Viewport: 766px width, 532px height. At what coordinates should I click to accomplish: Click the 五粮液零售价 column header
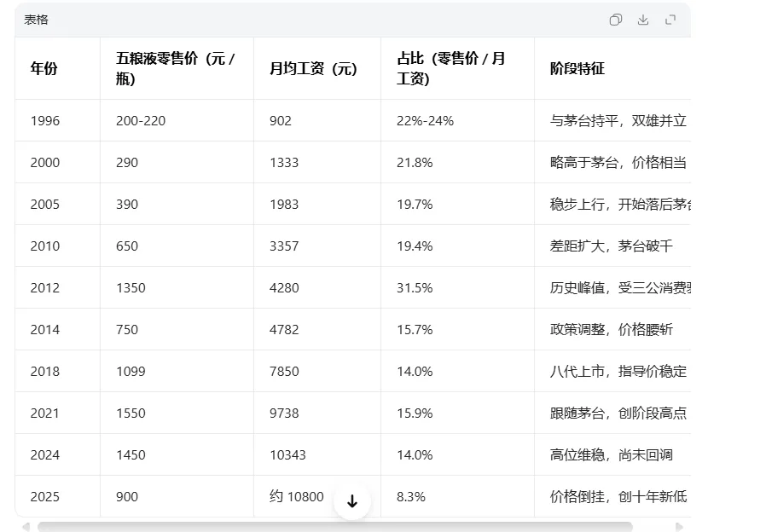pos(177,68)
